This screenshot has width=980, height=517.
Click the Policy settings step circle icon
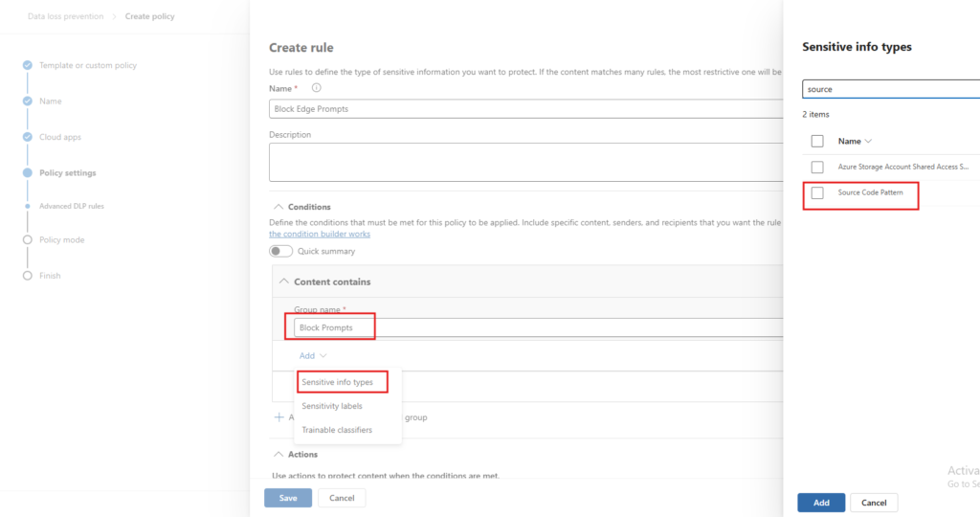(x=28, y=172)
